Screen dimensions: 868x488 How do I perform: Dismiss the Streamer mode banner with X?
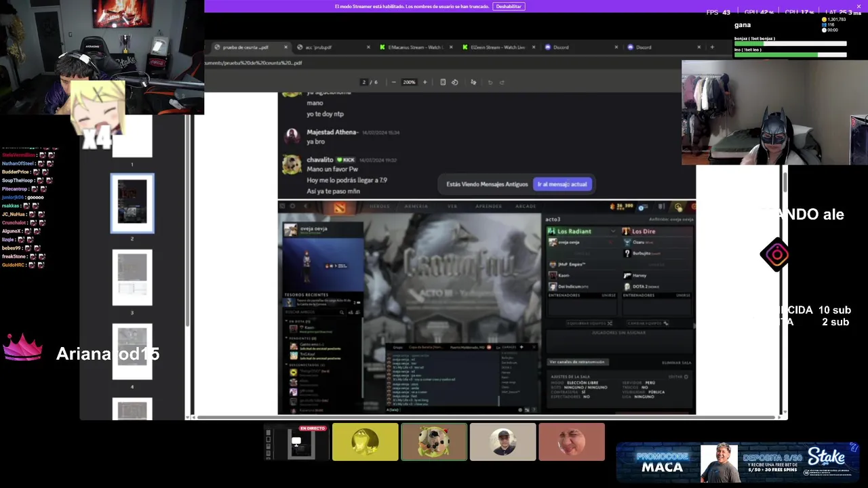pyautogui.click(x=858, y=6)
